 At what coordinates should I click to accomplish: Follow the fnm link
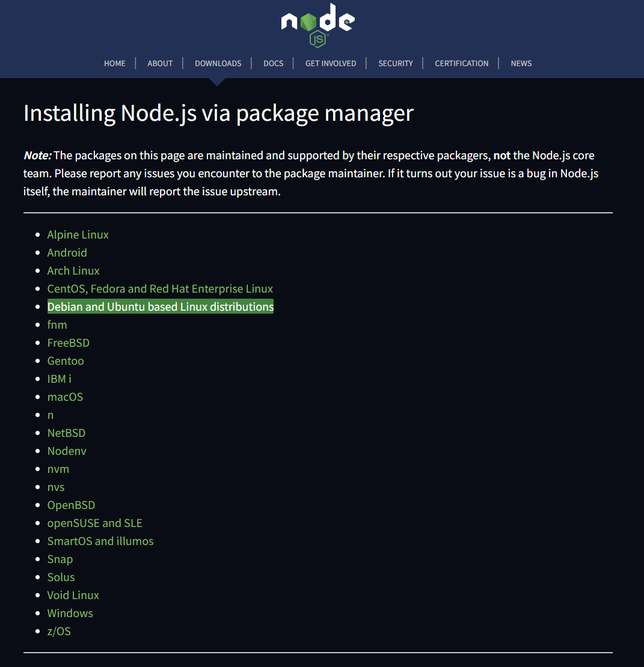point(57,324)
